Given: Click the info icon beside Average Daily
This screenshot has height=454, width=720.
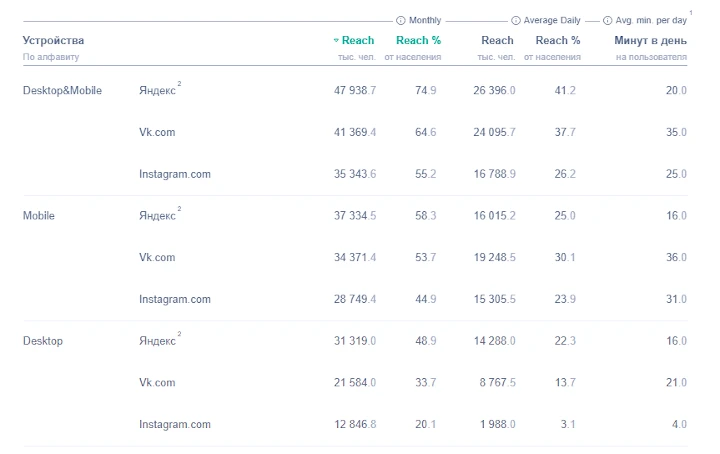Looking at the screenshot, I should point(515,20).
